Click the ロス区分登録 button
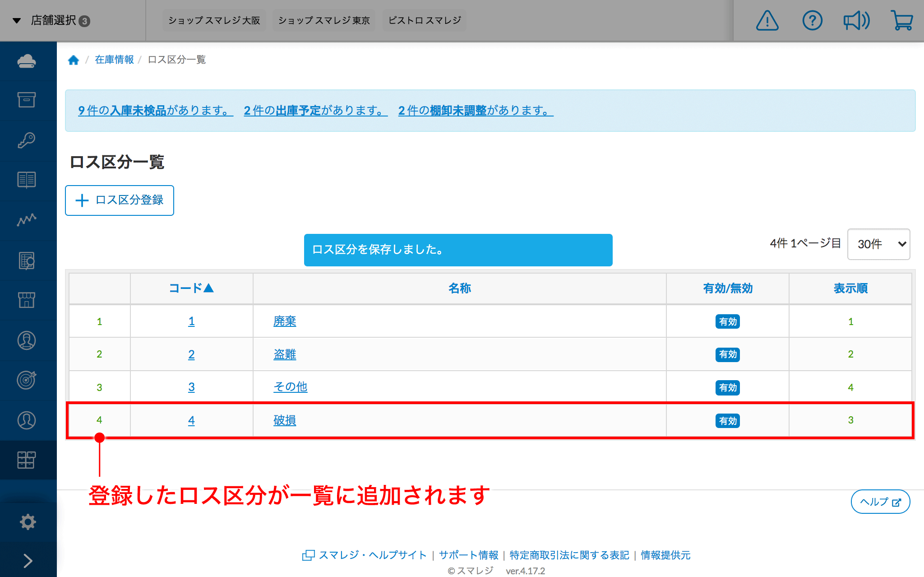Image resolution: width=924 pixels, height=577 pixels. [120, 200]
